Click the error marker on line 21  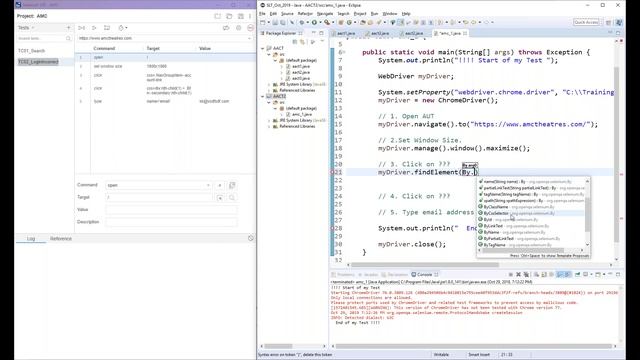332,172
